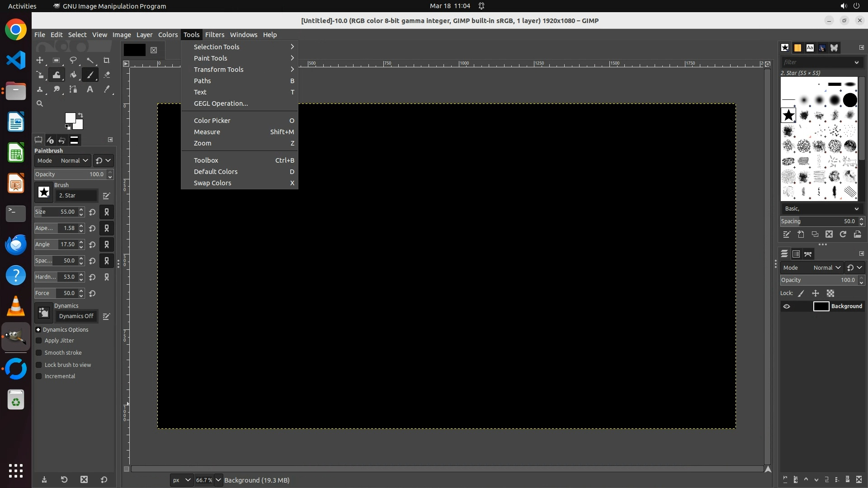This screenshot has width=868, height=488.
Task: Open the Paint Tools submenu
Action: click(211, 58)
